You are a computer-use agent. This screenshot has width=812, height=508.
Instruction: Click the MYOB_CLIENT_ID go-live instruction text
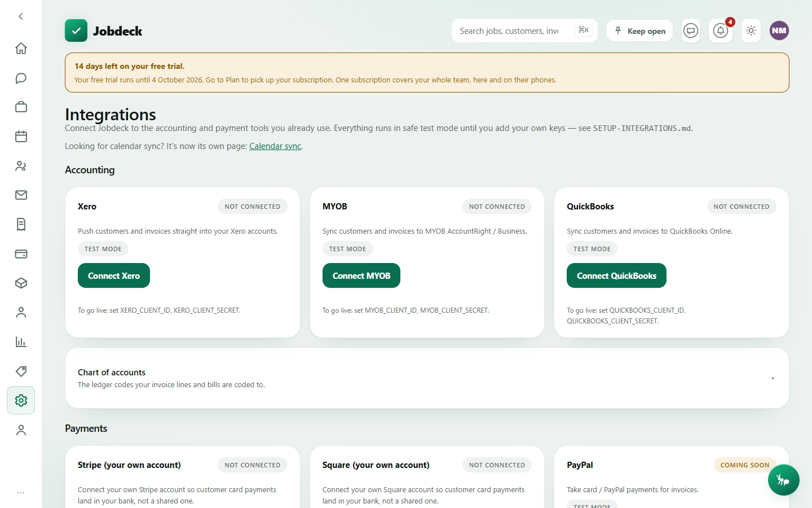click(405, 310)
